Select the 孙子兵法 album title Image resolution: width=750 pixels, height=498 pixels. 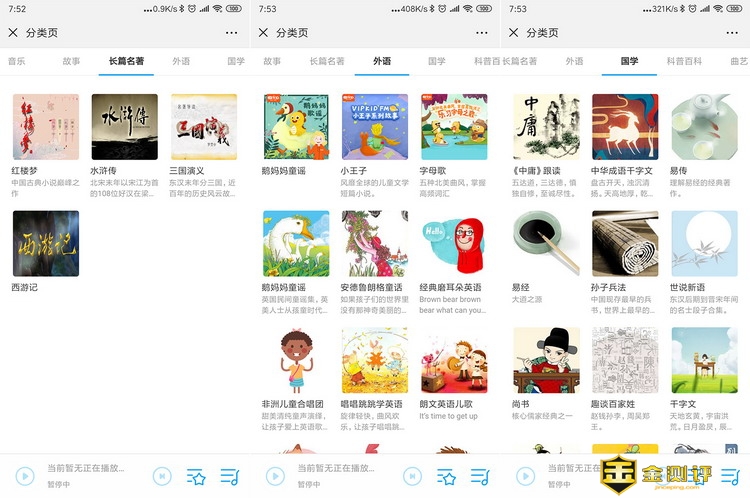(x=608, y=288)
